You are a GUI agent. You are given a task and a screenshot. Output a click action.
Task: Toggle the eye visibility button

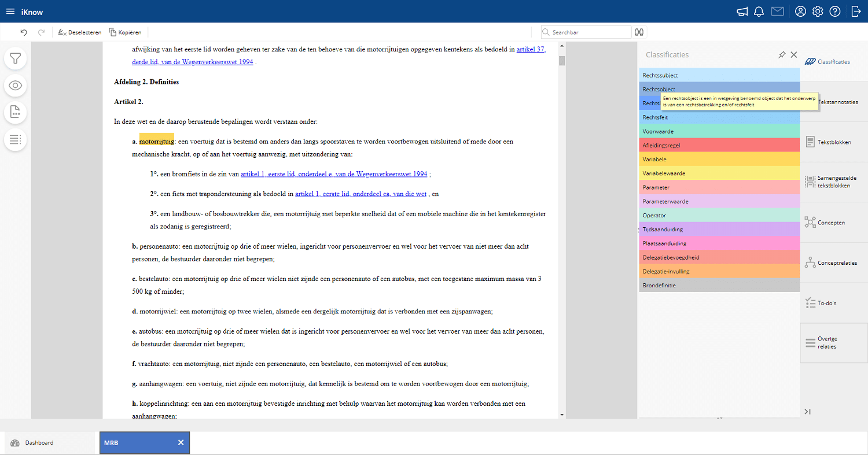[x=16, y=86]
